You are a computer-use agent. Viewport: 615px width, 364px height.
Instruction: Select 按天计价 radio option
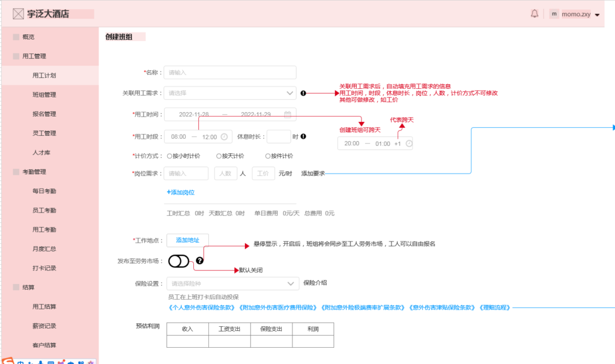219,156
